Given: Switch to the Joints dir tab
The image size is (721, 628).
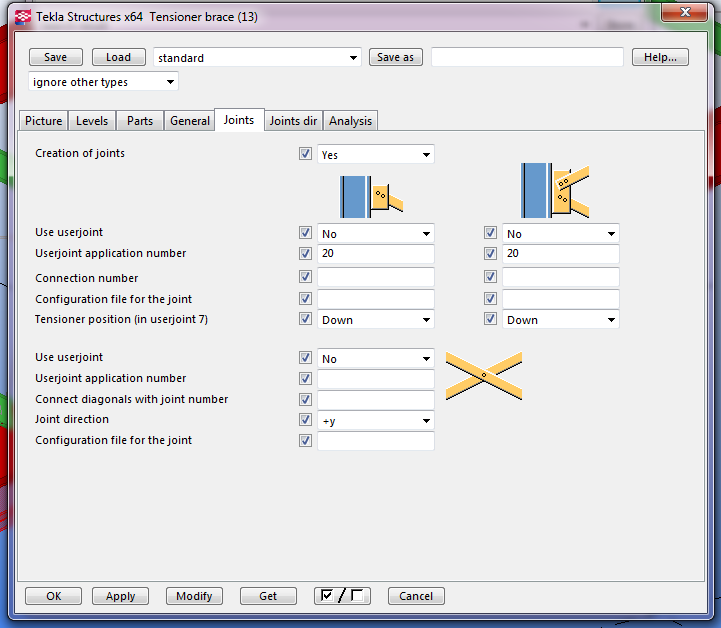Looking at the screenshot, I should [x=293, y=121].
